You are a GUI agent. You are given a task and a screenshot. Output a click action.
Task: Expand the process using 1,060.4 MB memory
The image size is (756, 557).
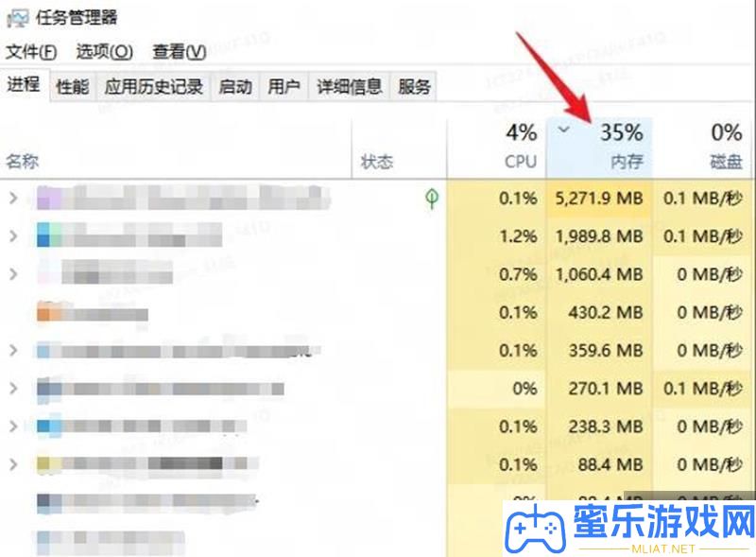[x=13, y=274]
